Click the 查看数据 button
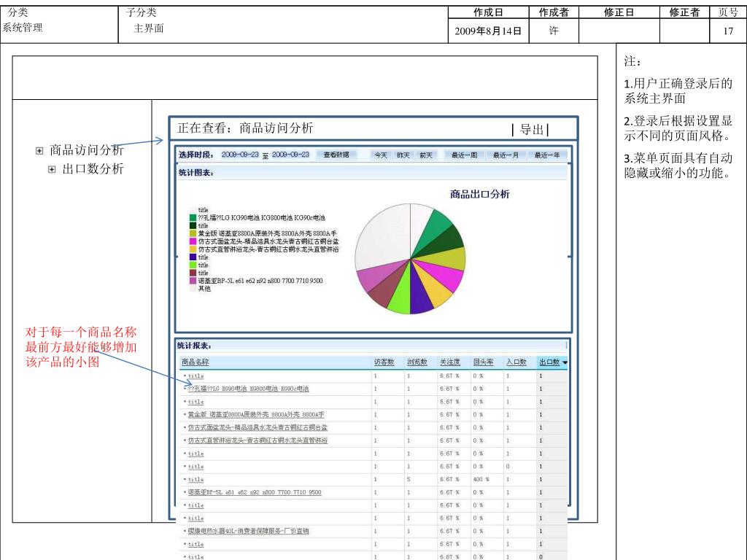 click(x=336, y=155)
